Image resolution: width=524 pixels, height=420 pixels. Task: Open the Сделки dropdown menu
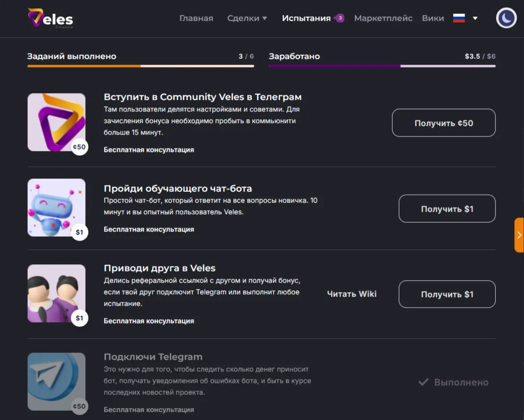click(247, 18)
